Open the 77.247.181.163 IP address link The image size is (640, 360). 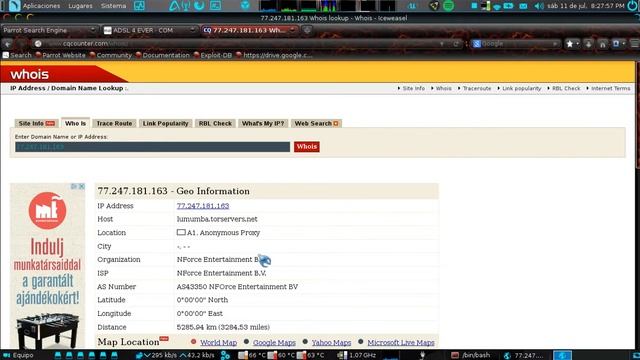[x=203, y=206]
